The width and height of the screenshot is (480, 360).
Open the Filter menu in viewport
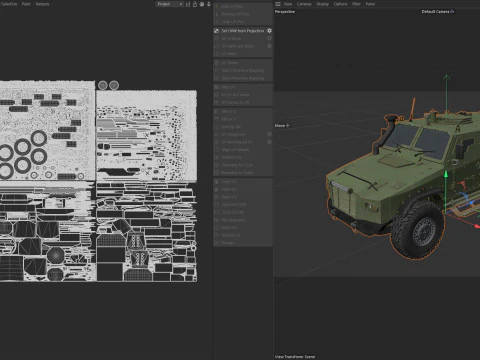[356, 4]
